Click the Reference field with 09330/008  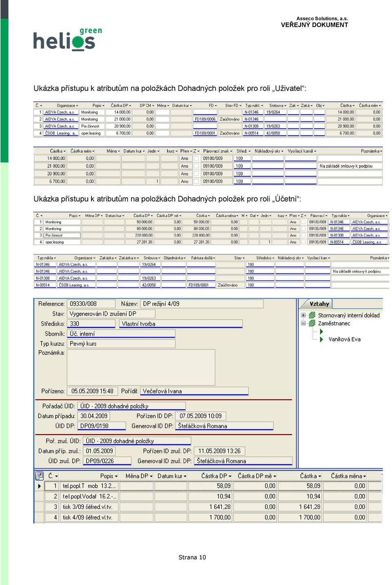tap(91, 304)
